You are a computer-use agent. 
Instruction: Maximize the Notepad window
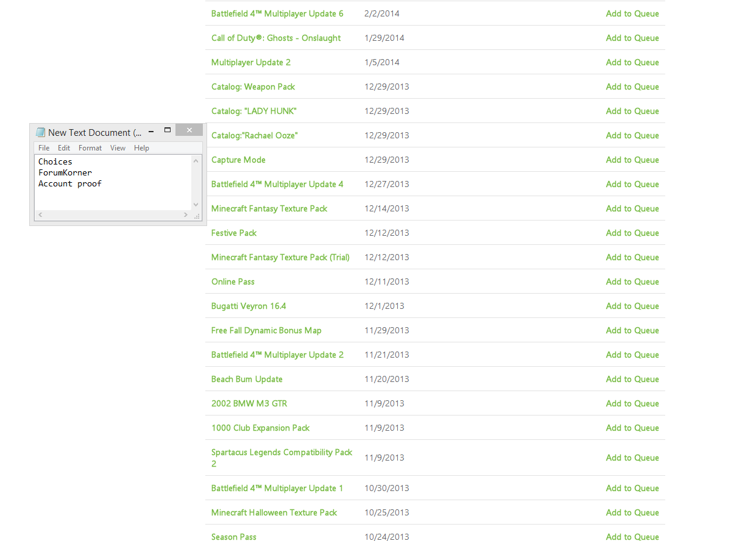coord(168,130)
